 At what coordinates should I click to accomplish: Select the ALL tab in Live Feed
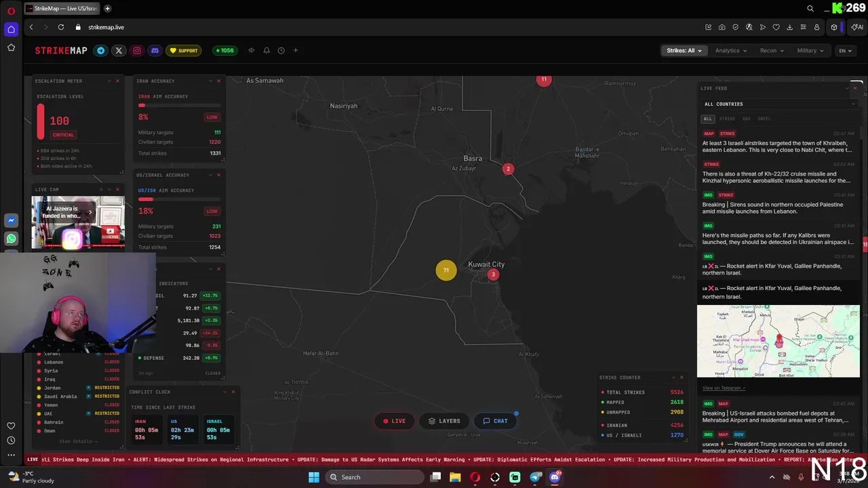[x=707, y=119]
